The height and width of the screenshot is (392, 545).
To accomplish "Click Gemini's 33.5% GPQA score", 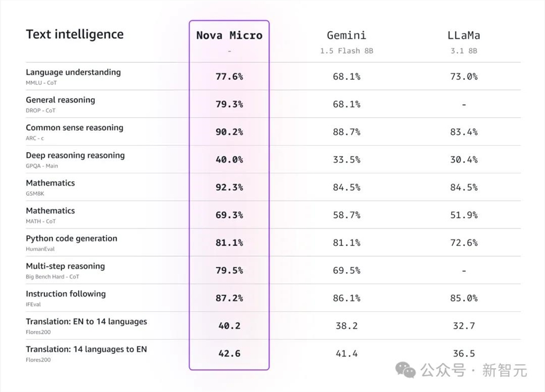I will [x=347, y=160].
